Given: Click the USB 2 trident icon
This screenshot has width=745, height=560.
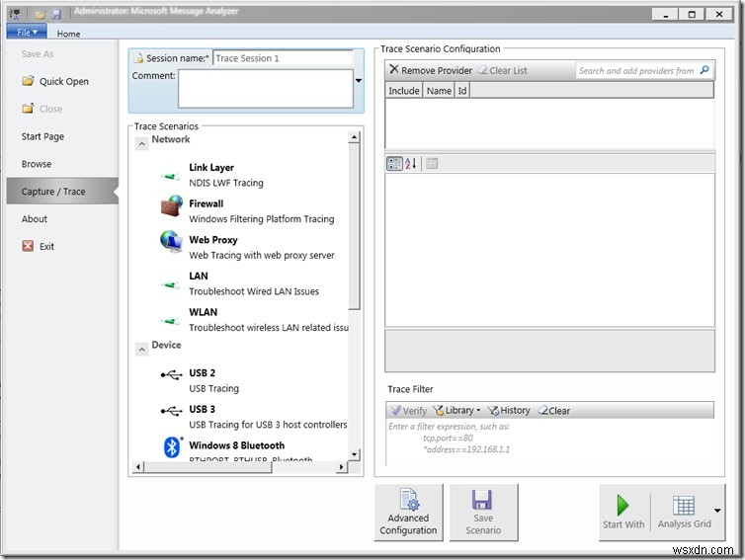Looking at the screenshot, I should click(171, 374).
